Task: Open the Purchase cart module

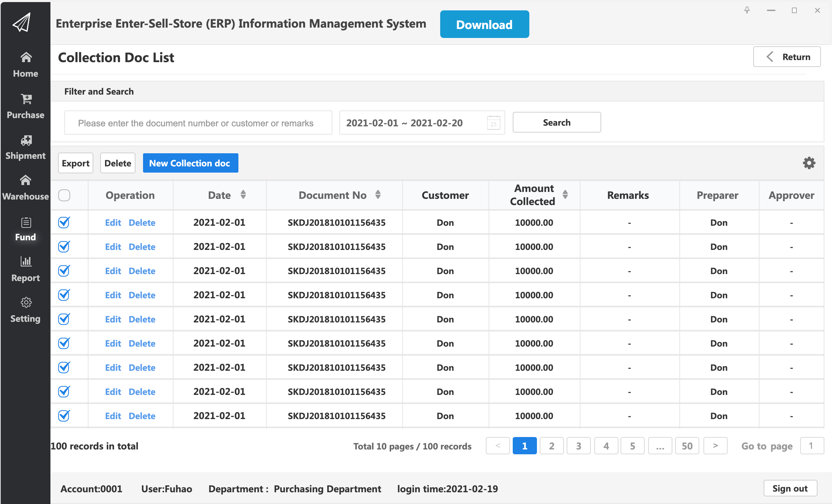Action: [26, 106]
